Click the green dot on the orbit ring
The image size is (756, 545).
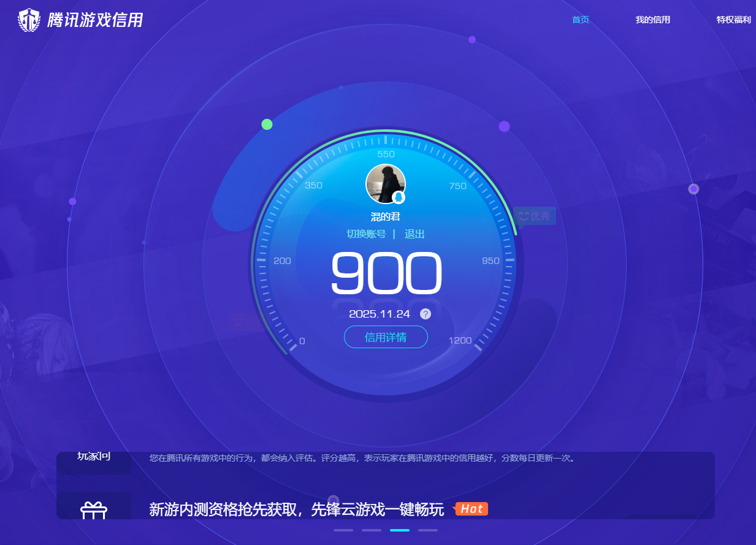267,124
